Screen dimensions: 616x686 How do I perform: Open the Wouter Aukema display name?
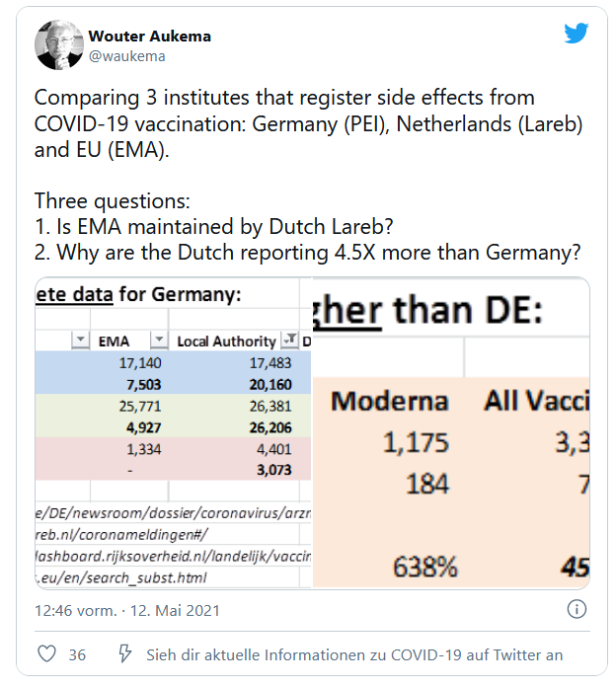tap(150, 36)
